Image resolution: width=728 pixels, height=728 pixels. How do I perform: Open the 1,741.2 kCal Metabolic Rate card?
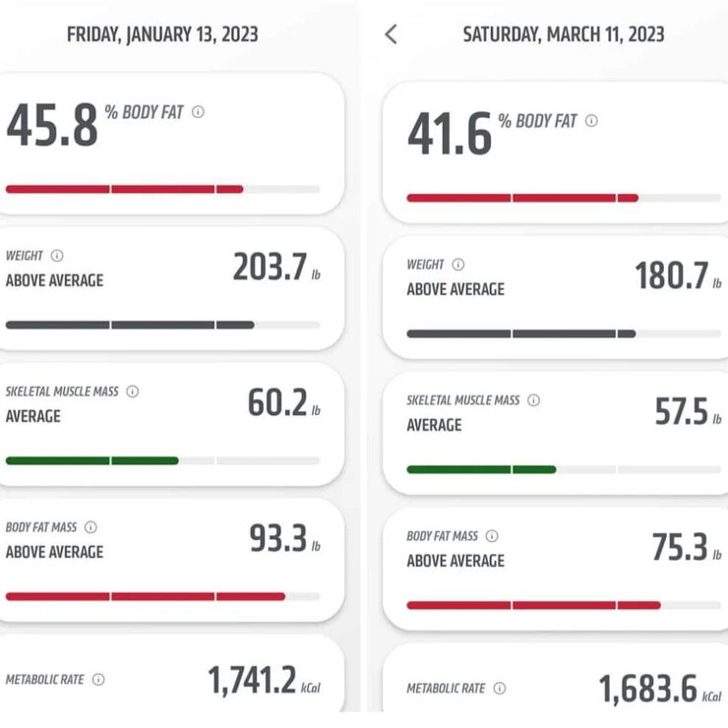169,673
